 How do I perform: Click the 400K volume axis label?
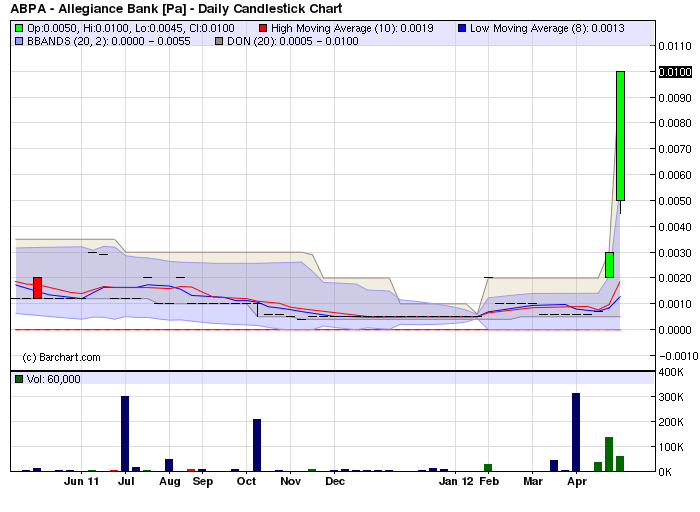tap(671, 372)
